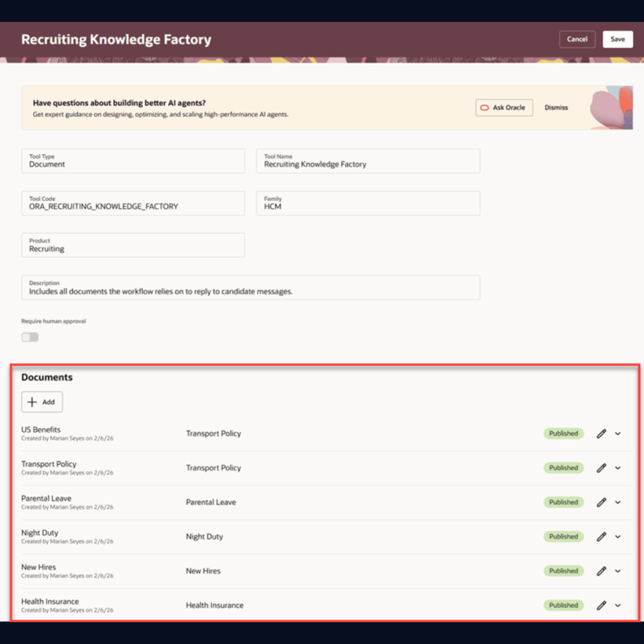Image resolution: width=644 pixels, height=644 pixels.
Task: Expand the Night Duty row chevron
Action: 618,536
